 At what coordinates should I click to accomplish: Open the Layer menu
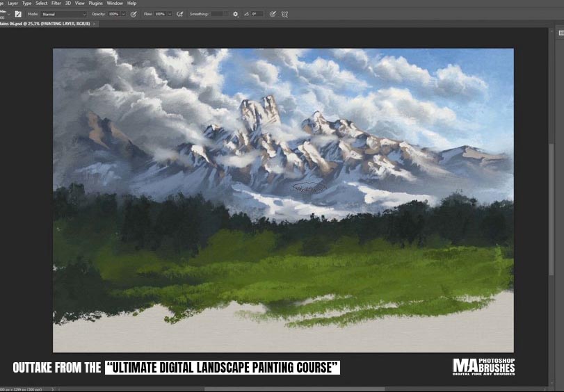point(13,3)
